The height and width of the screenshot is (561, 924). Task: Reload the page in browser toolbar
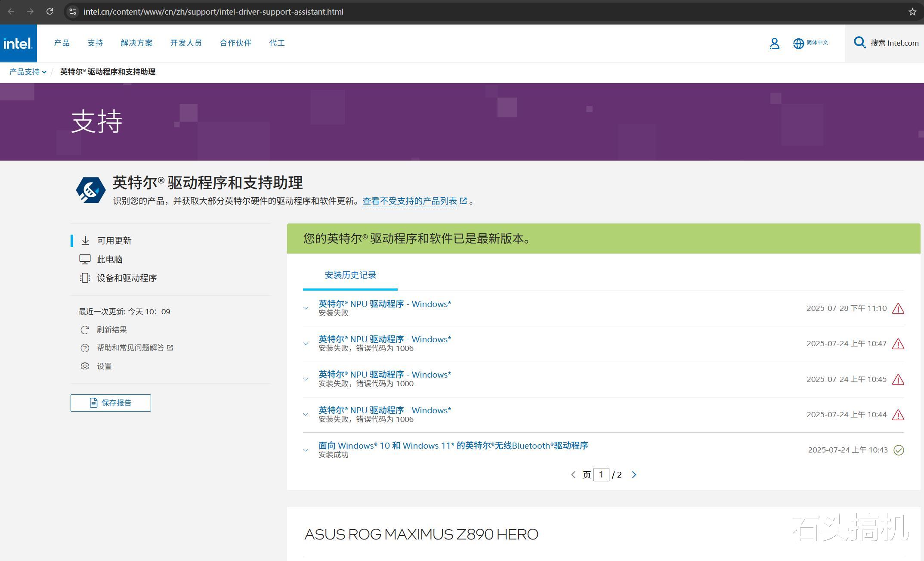click(x=49, y=12)
